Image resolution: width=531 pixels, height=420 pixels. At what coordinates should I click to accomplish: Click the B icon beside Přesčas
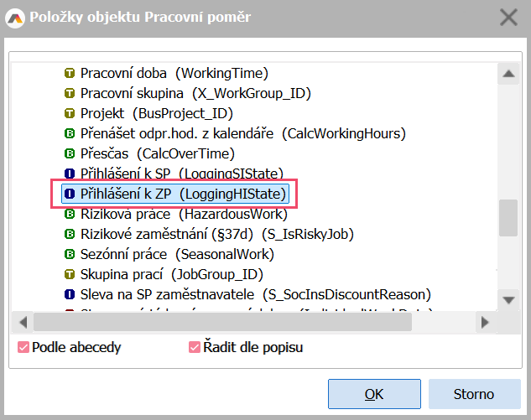70,153
